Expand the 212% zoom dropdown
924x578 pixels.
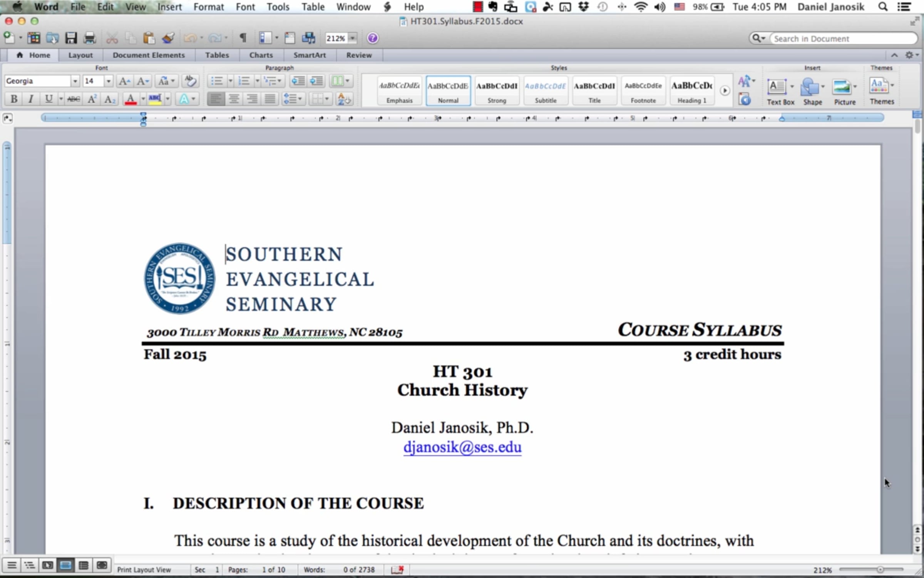click(x=352, y=38)
